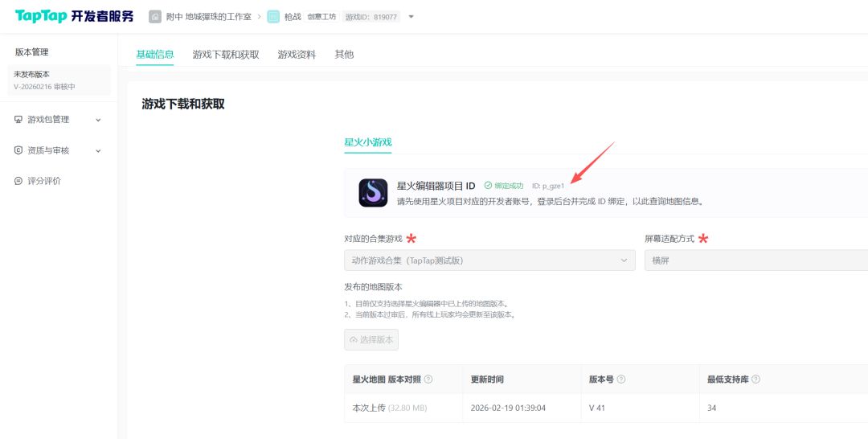Image resolution: width=868 pixels, height=439 pixels.
Task: Click the 选择版本 button
Action: click(371, 340)
